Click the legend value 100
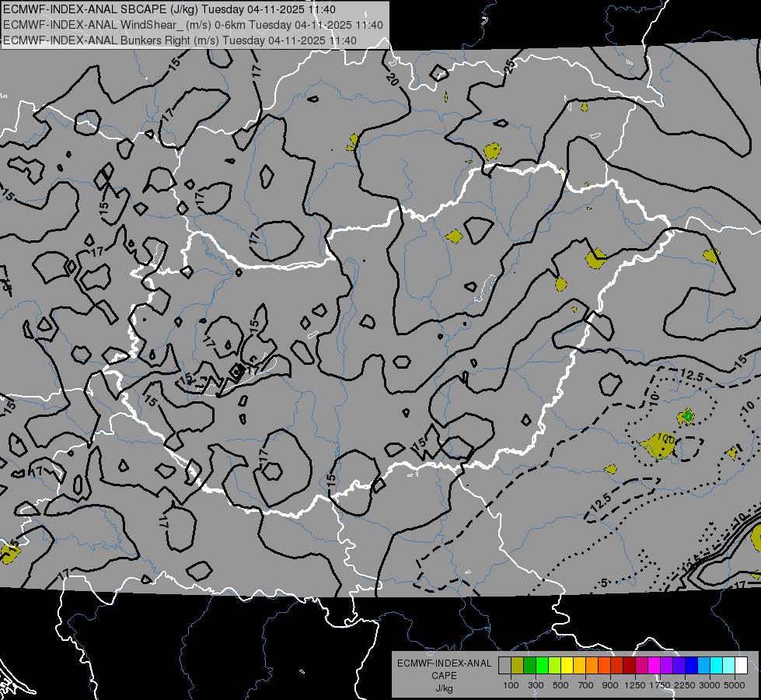Screen dimensions: 761x700 point(511,685)
